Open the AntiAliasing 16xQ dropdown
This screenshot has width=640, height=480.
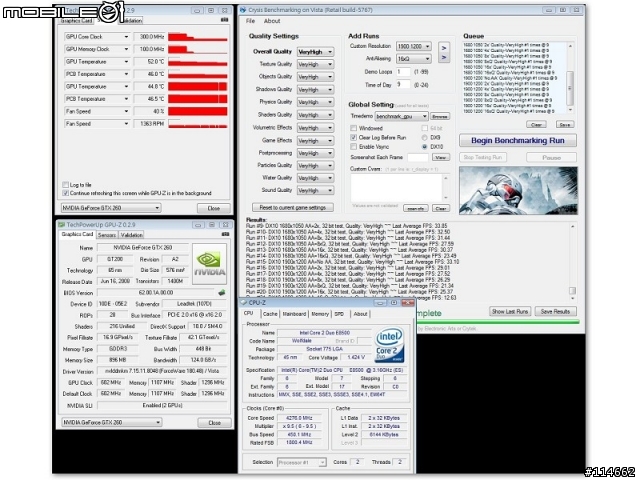tap(413, 59)
